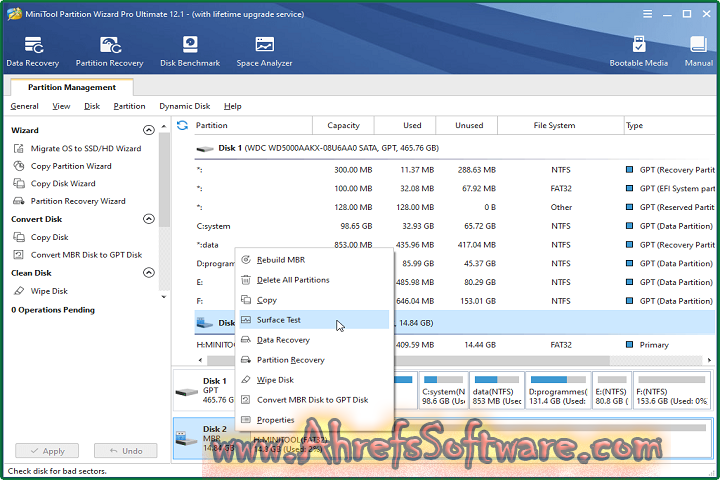This screenshot has height=480, width=720.
Task: Select the Disk 1 WDC header row
Action: tap(455, 148)
